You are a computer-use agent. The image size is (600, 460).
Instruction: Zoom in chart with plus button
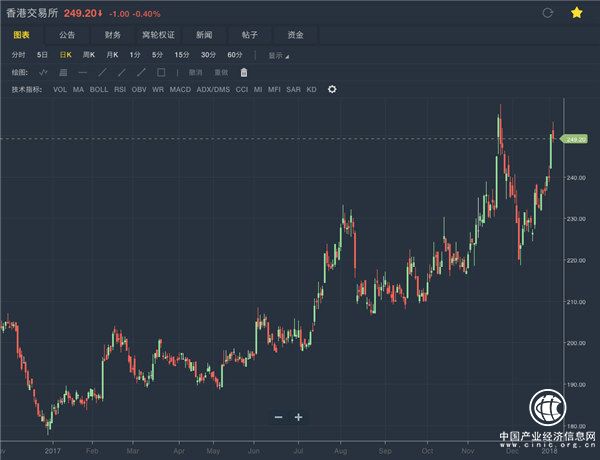(x=298, y=417)
